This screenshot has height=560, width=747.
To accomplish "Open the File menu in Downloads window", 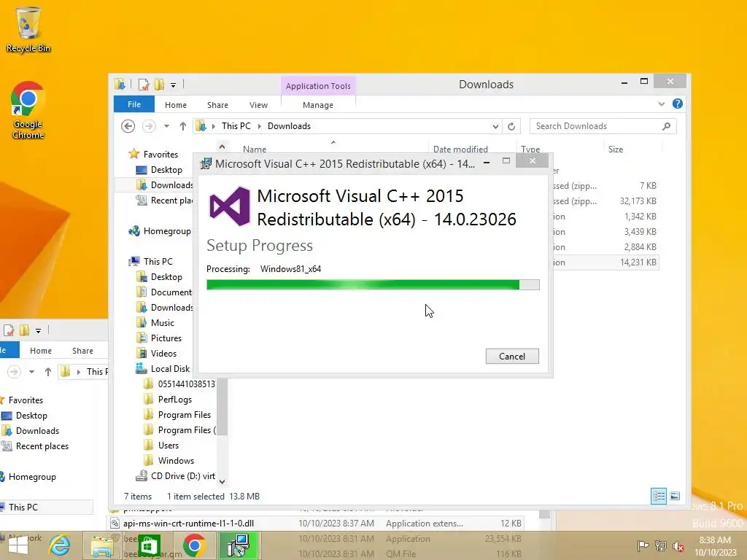I will [134, 104].
